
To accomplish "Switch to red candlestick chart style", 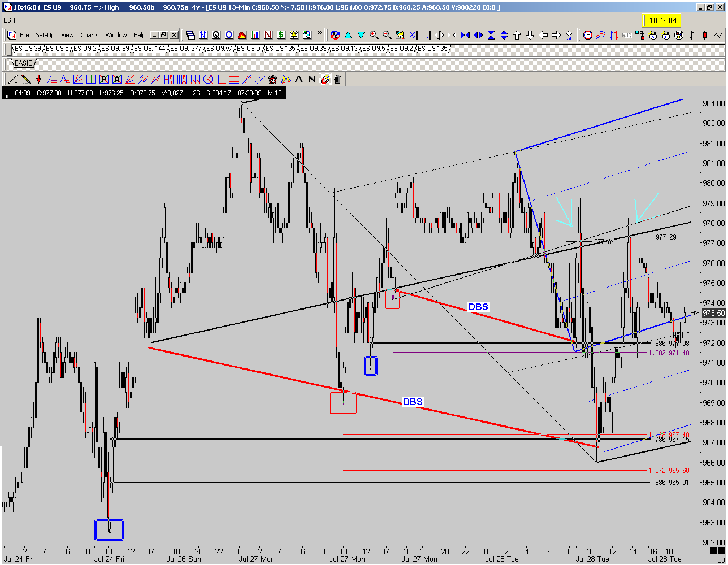I will click(705, 35).
